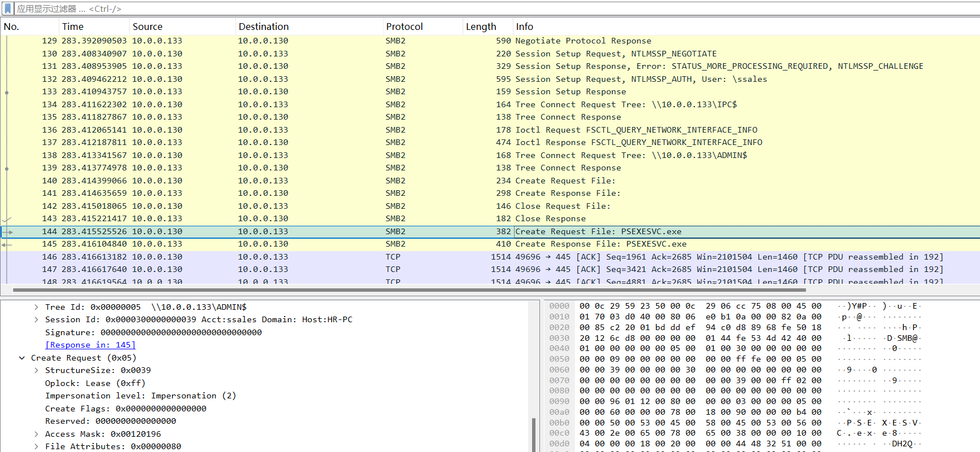The image size is (980, 452).
Task: Select packet 141 Create Response File row
Action: 490,193
